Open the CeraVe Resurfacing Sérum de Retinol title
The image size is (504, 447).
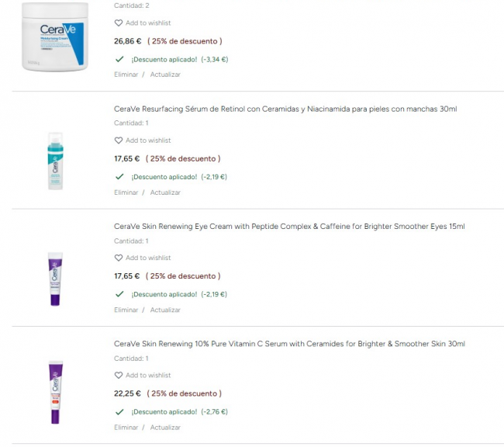click(285, 109)
